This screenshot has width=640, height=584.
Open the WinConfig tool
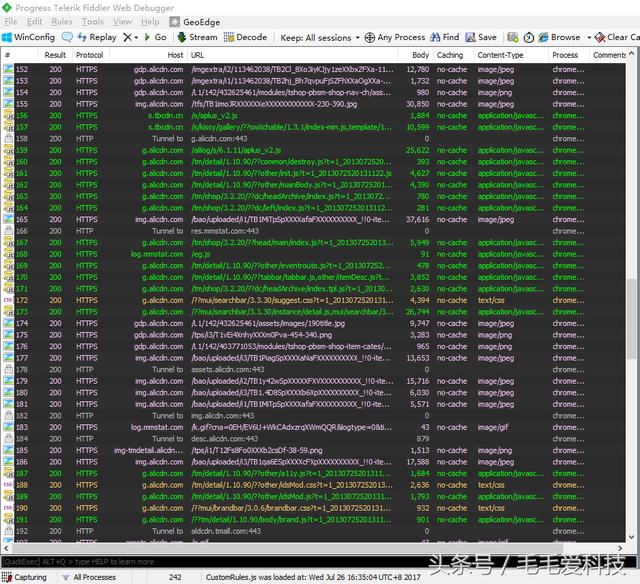(29, 37)
